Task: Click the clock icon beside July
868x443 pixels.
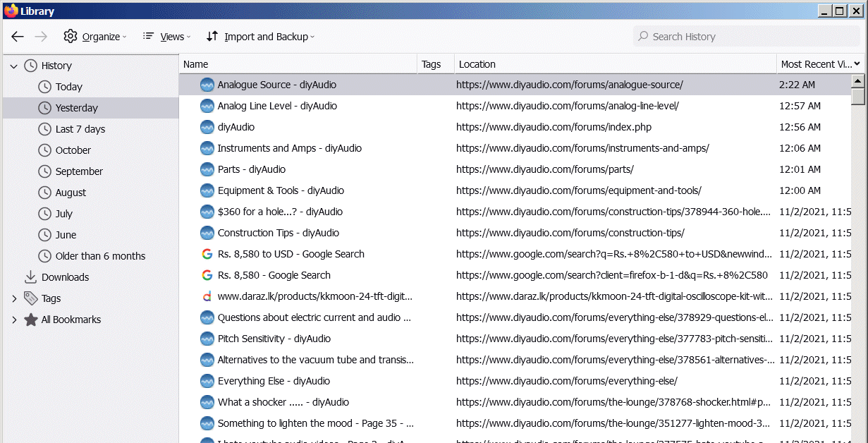Action: pos(44,214)
